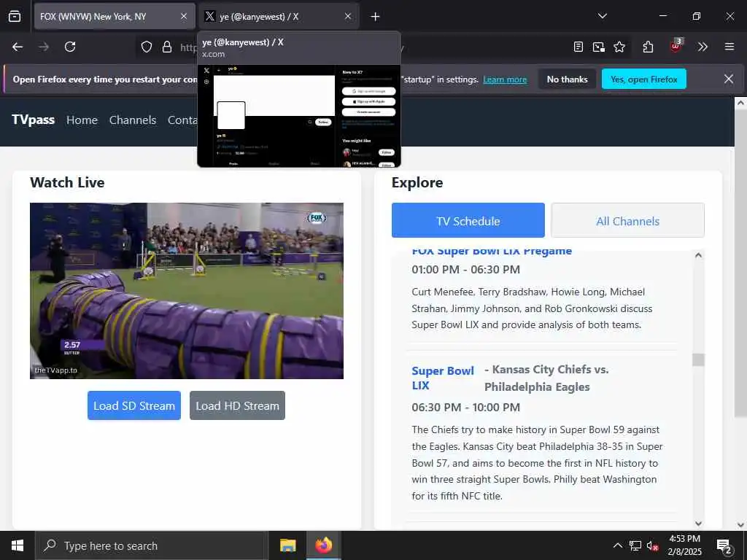Bookmark this page with star icon

(x=619, y=47)
